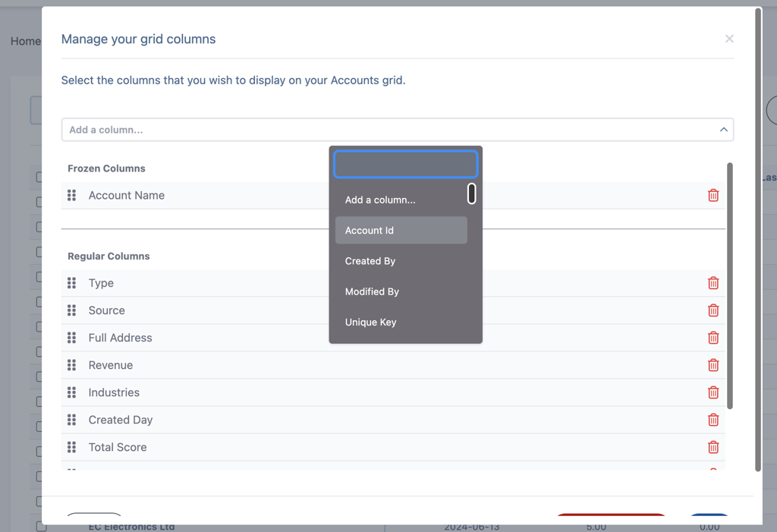
Task: Click the Full Address column label
Action: pyautogui.click(x=120, y=338)
